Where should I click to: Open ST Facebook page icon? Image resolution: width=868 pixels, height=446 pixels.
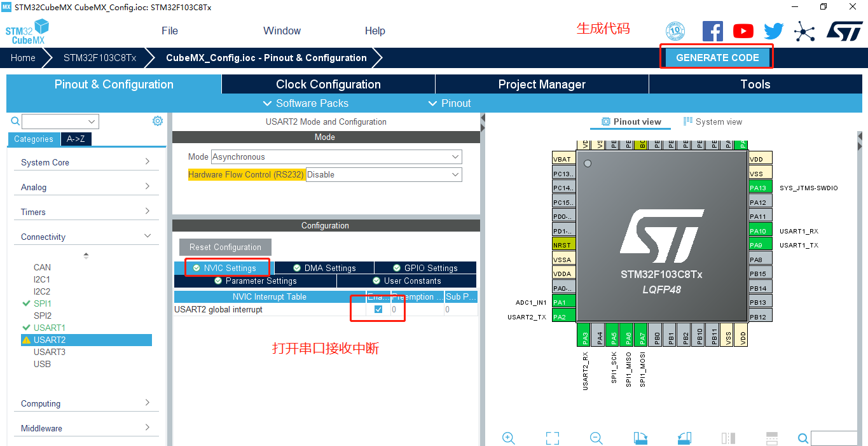[x=713, y=31]
